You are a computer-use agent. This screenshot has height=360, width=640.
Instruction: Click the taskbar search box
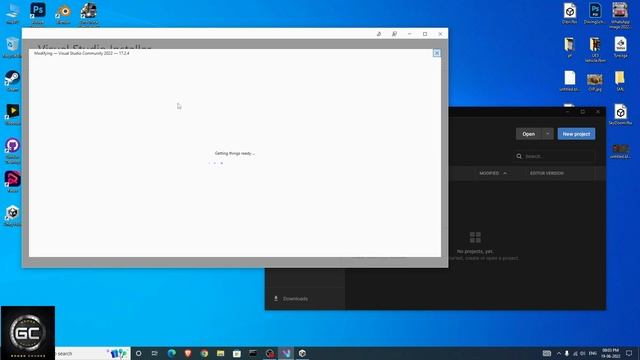[92, 353]
